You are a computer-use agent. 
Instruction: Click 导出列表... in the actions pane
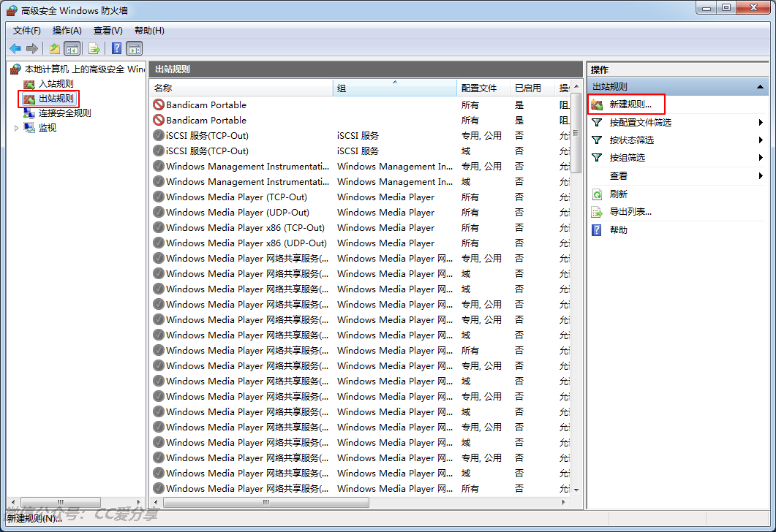[630, 212]
